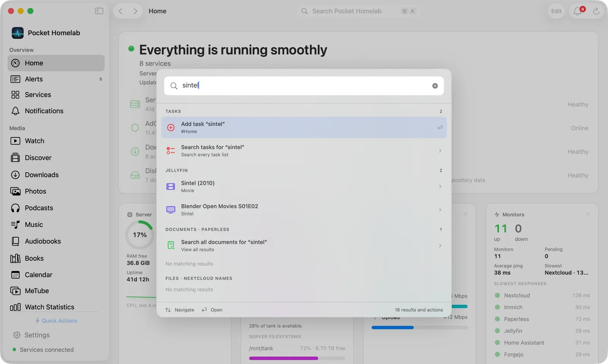Click the Watch Statistics chart icon
Screen dimensions: 608x364
15,307
